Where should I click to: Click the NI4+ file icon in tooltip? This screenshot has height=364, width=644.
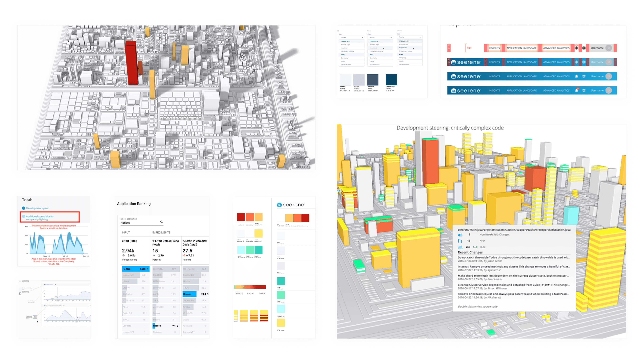click(460, 241)
